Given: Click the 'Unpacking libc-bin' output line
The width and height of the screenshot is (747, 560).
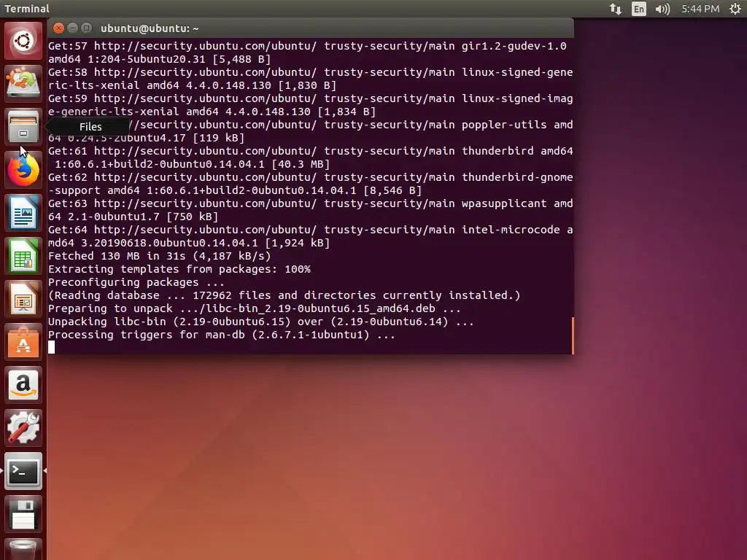Looking at the screenshot, I should (261, 322).
